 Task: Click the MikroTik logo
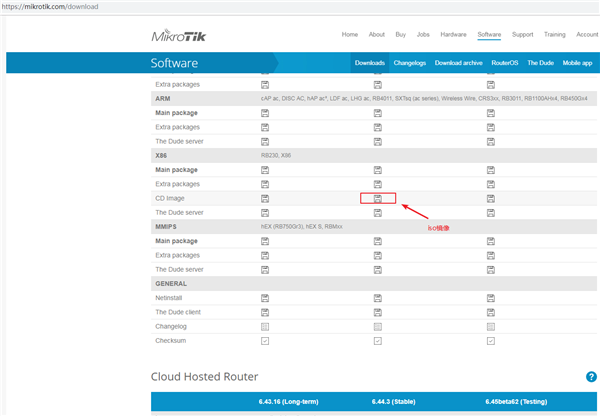click(179, 35)
